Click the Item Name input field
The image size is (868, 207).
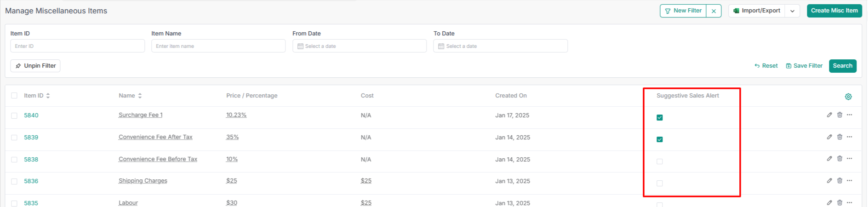click(218, 46)
